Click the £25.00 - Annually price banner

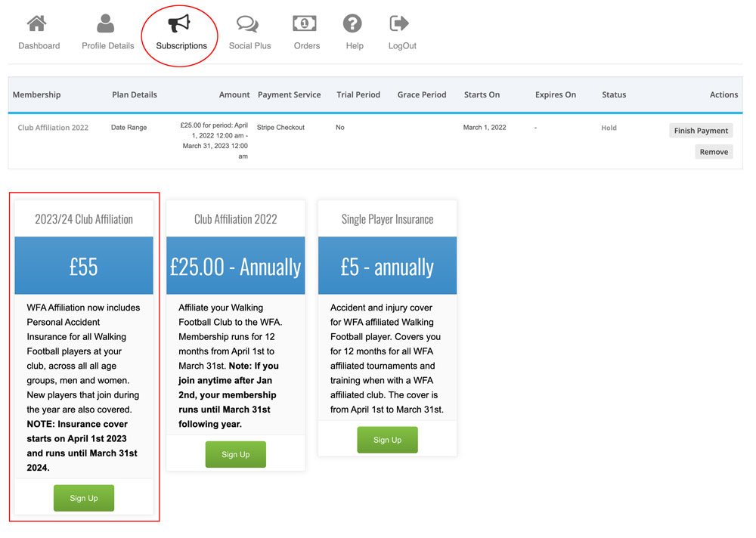tap(235, 266)
